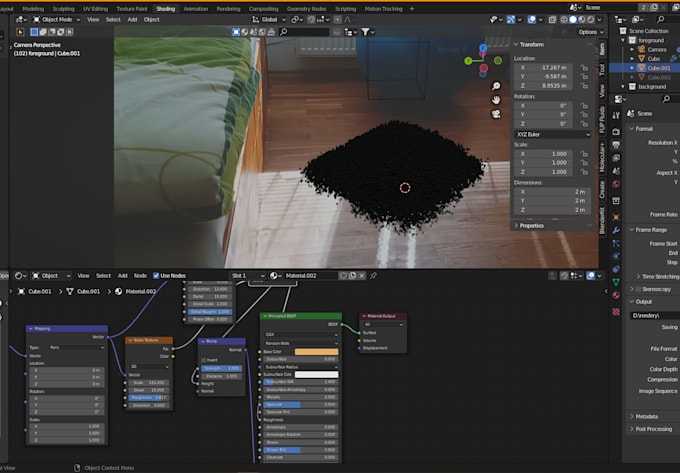Collapse the Transform panel
The width and height of the screenshot is (680, 473).
516,44
